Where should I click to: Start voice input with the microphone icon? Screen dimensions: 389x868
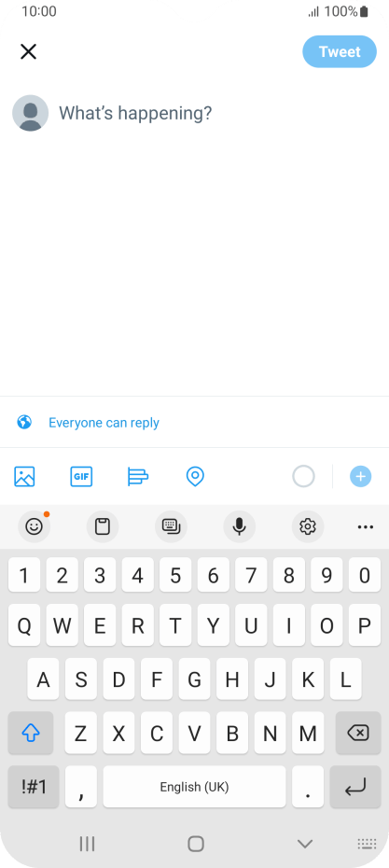tap(239, 526)
